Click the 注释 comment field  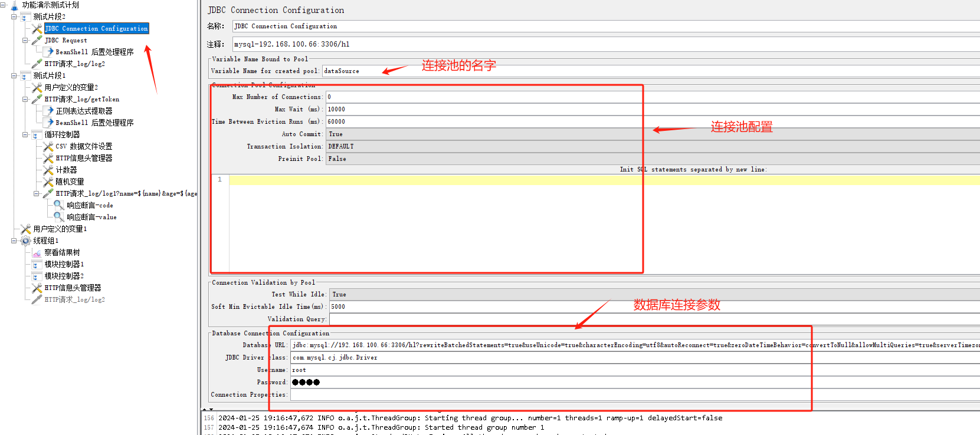point(606,44)
